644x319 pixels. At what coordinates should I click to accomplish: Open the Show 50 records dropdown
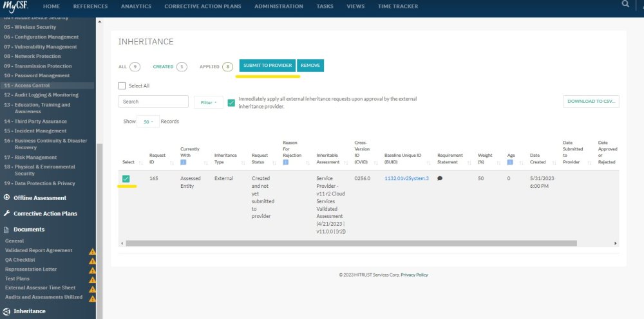tap(148, 122)
